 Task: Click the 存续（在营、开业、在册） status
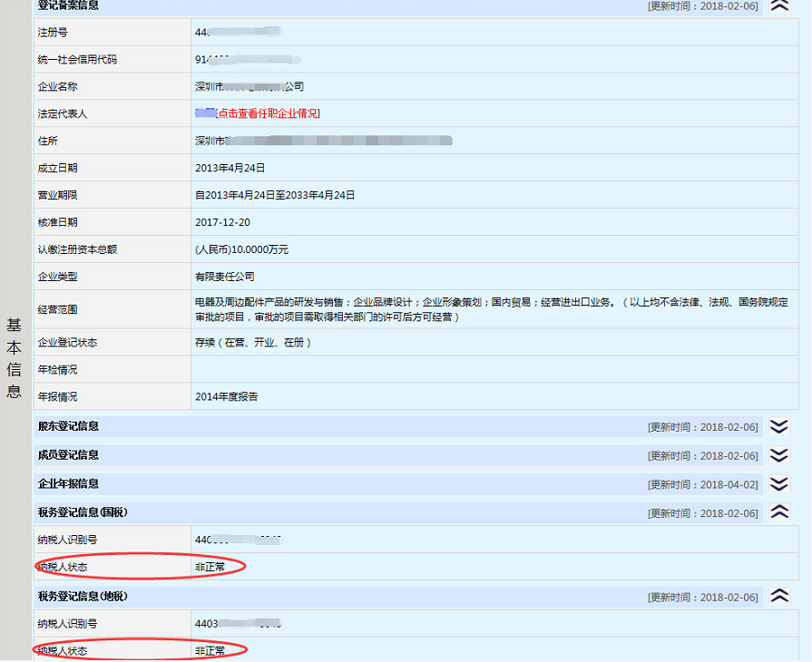tap(253, 343)
